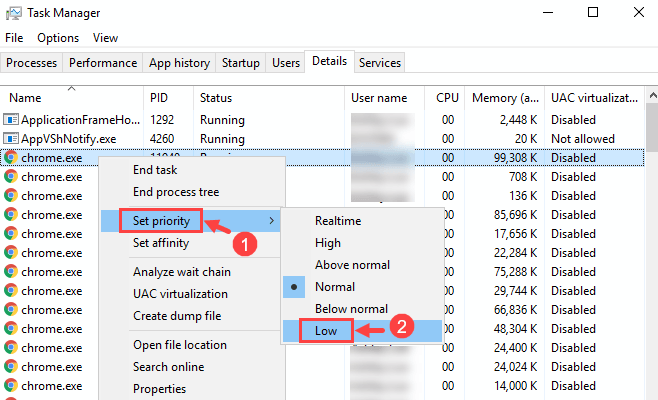Click the vertical scrollbar thumb
Image resolution: width=658 pixels, height=400 pixels.
(652, 128)
